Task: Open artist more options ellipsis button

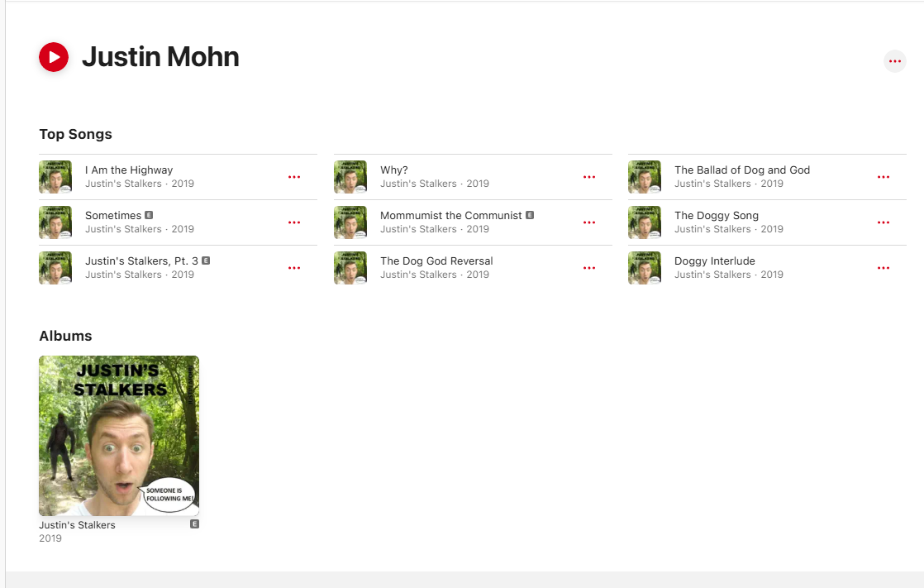Action: click(x=894, y=61)
